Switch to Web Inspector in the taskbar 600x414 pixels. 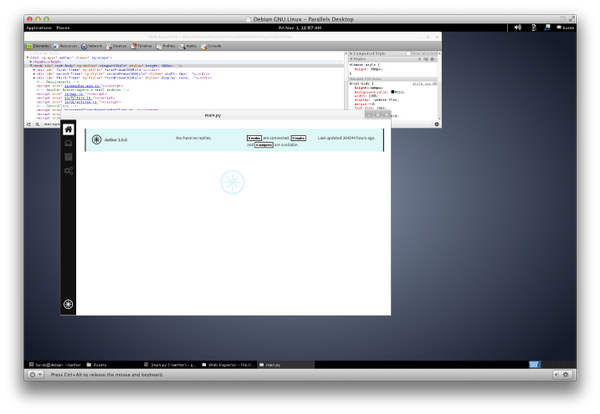pos(228,365)
